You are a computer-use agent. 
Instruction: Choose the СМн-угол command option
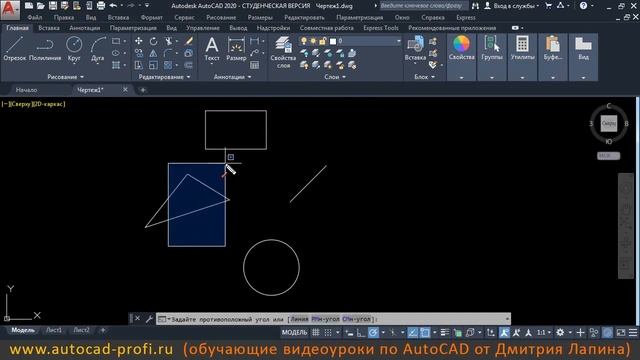[356, 319]
